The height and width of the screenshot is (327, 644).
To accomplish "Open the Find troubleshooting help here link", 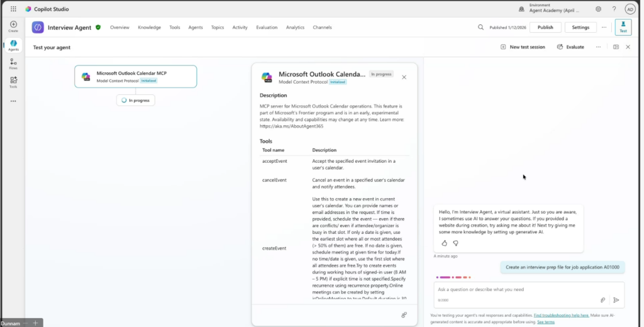I will click(561, 315).
